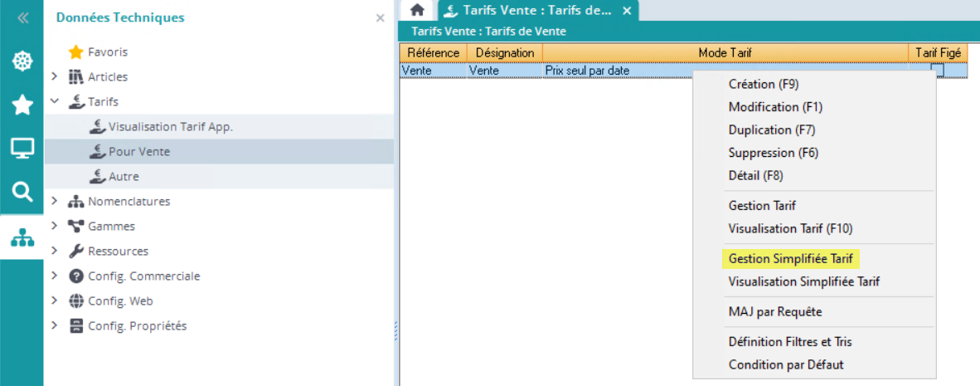Collapse the Tarifs tree node
Screen dimensions: 980x386
tap(55, 101)
